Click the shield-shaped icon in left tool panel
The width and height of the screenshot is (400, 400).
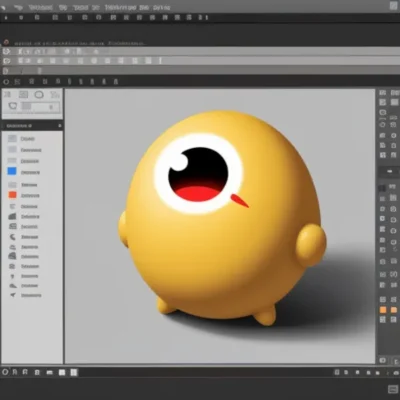[x=13, y=106]
